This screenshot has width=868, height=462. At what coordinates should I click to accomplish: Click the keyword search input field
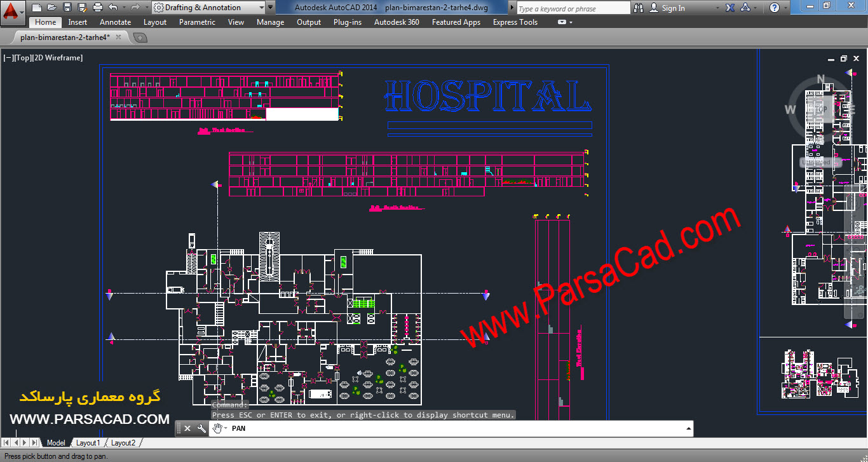click(x=573, y=8)
